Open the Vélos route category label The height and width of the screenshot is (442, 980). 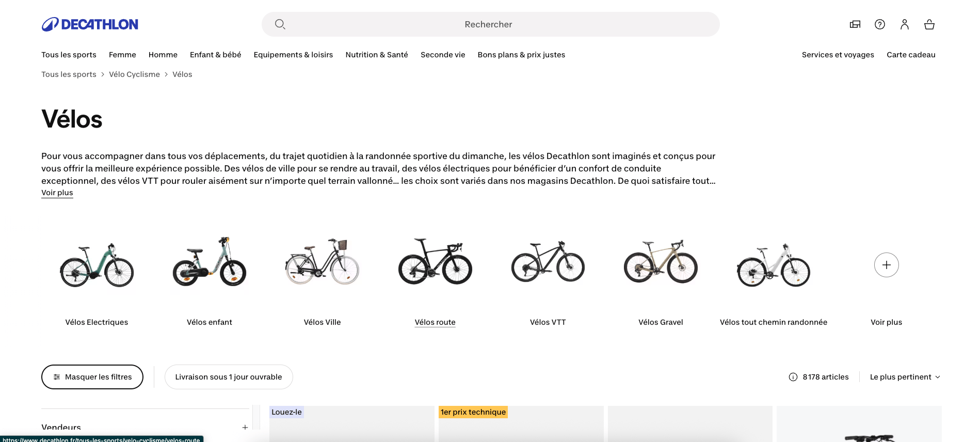[x=435, y=322]
